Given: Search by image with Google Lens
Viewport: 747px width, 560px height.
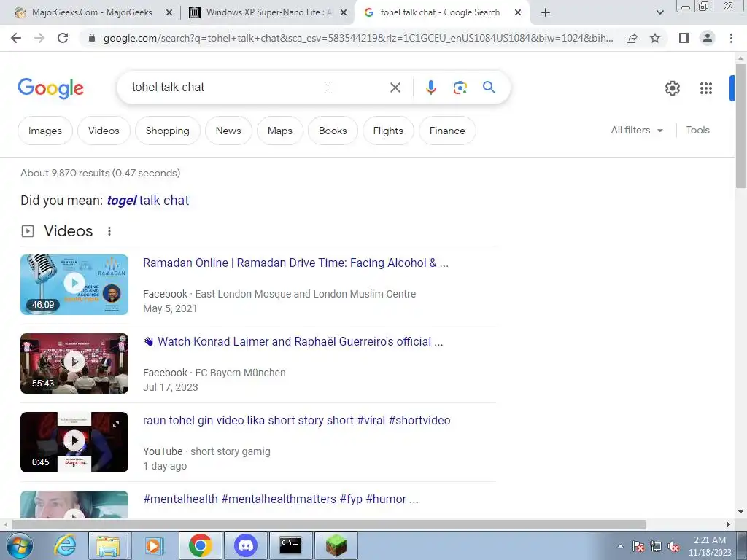Looking at the screenshot, I should click(460, 87).
